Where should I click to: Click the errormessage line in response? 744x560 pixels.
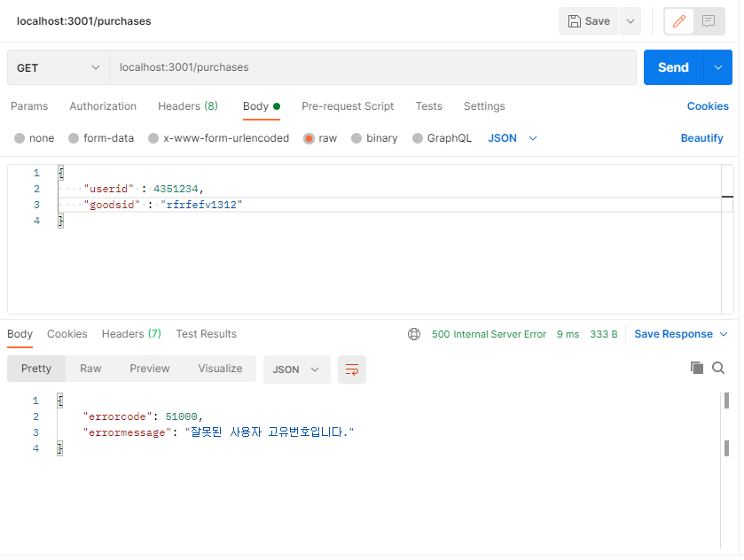click(218, 432)
